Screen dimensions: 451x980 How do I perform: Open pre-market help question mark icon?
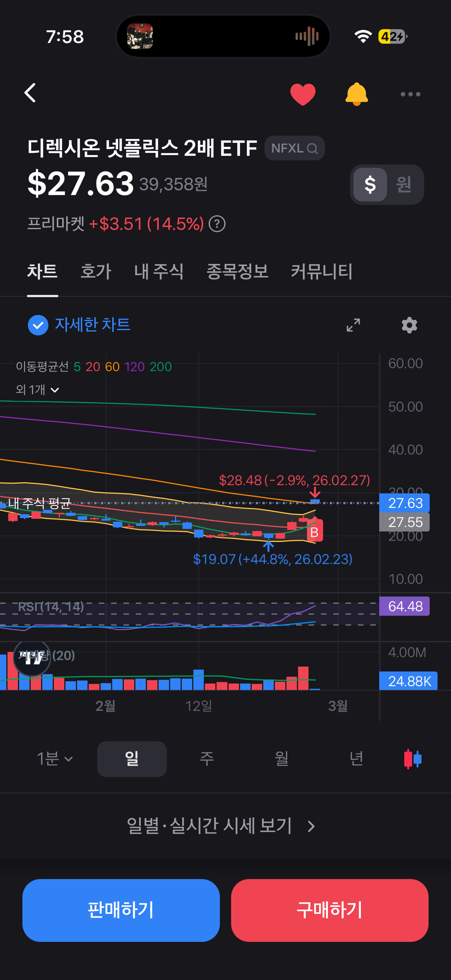[217, 224]
